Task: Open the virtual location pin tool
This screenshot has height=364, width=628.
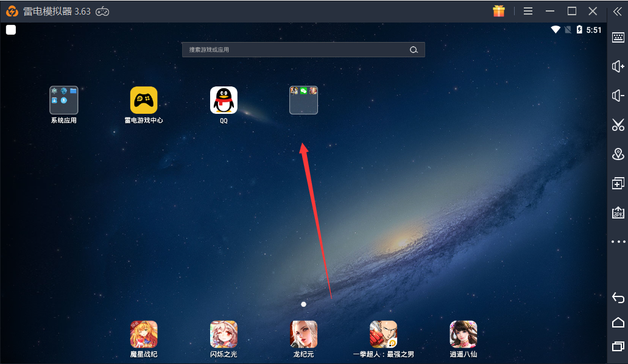Action: (618, 154)
